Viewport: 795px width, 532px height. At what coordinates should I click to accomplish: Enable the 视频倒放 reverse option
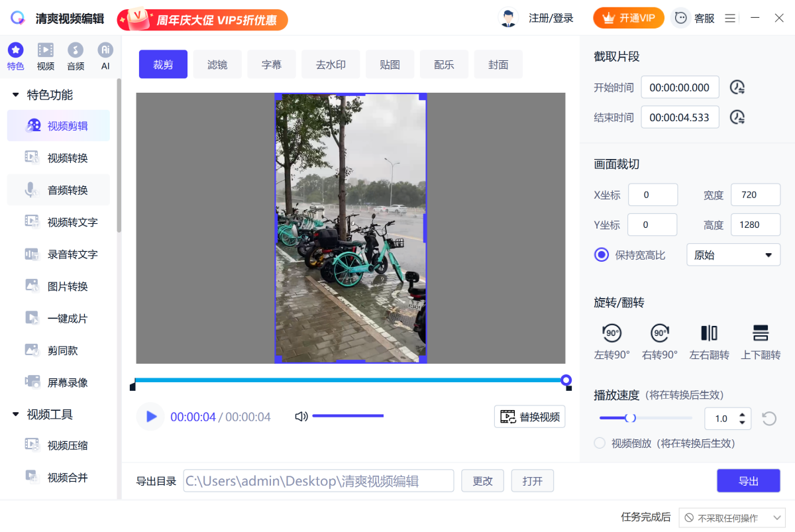[600, 443]
